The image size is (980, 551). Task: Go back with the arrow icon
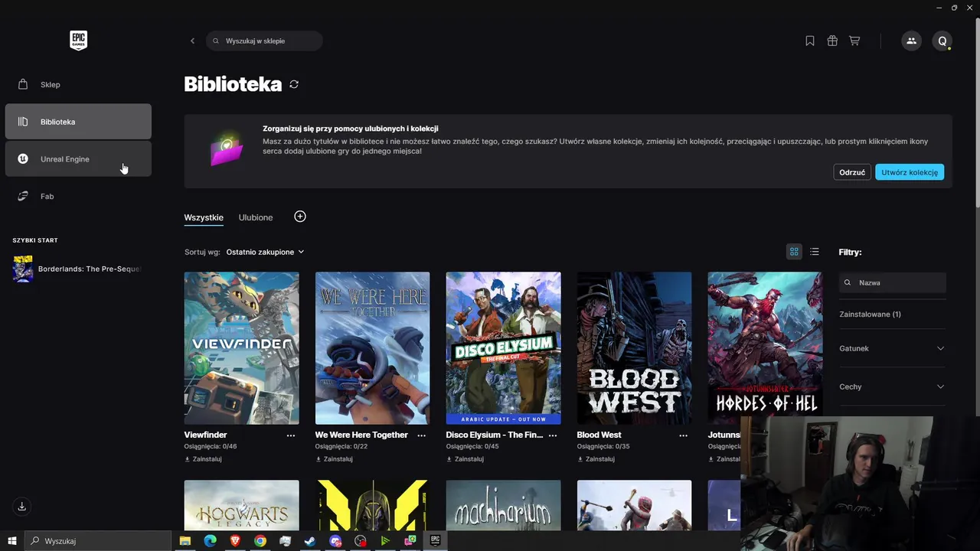point(192,41)
